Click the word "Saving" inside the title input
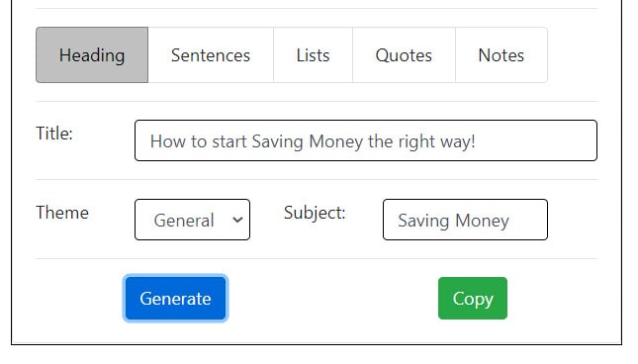This screenshot has width=638, height=364. 278,141
